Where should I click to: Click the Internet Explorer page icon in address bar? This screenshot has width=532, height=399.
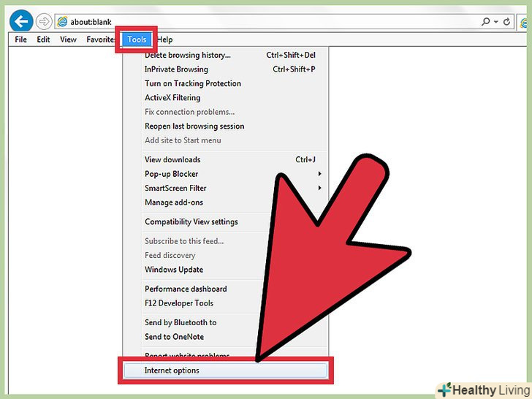[62, 22]
